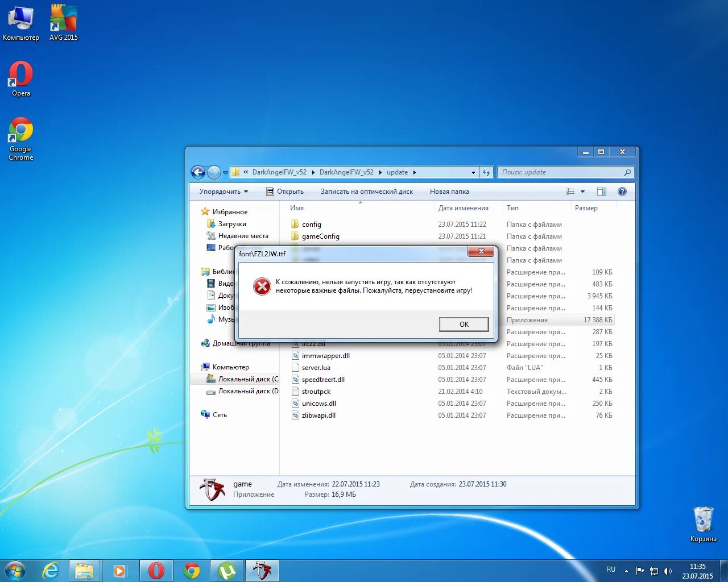Viewport: 728px width, 582px height.
Task: Sort by the Дата изменения column header
Action: 469,208
